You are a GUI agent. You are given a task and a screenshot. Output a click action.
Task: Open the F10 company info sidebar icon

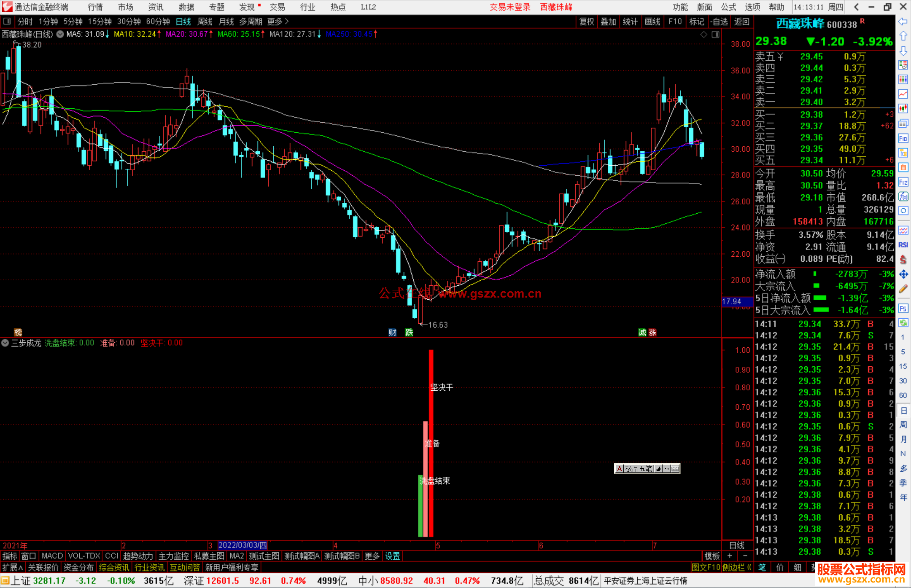[x=903, y=138]
